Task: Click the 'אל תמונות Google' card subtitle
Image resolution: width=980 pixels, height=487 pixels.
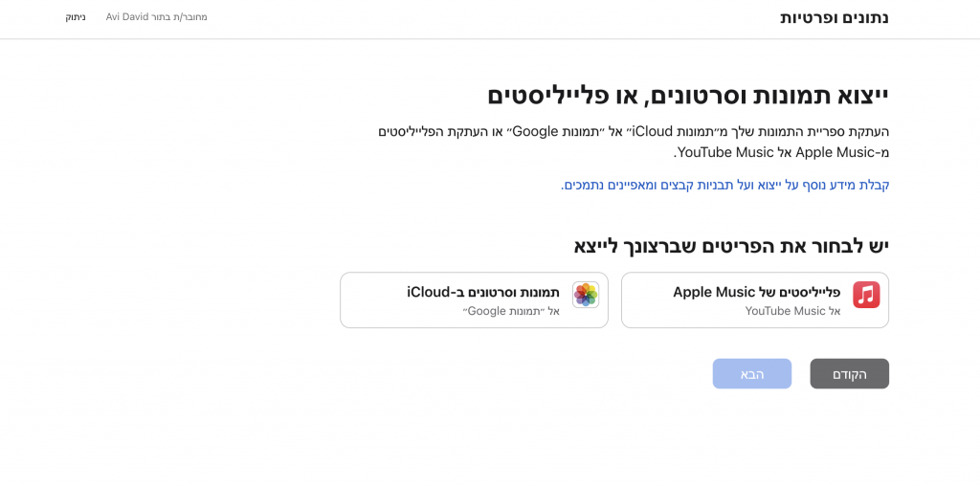Action: [x=511, y=311]
